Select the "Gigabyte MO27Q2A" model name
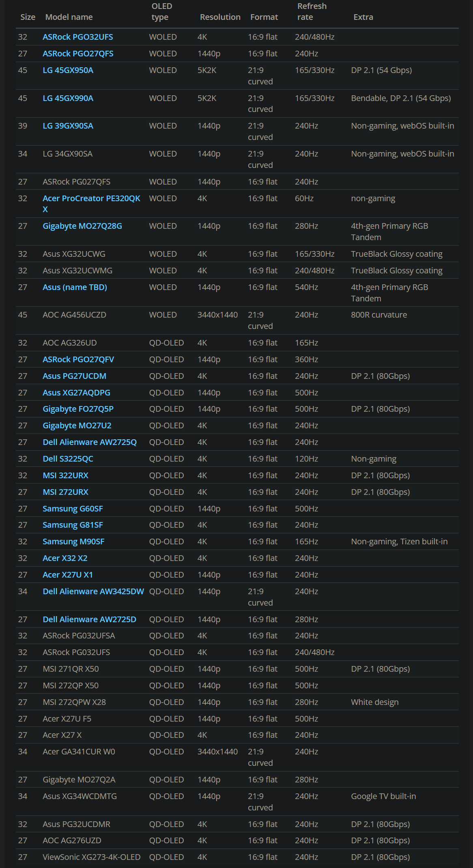This screenshot has width=473, height=868. [x=79, y=780]
